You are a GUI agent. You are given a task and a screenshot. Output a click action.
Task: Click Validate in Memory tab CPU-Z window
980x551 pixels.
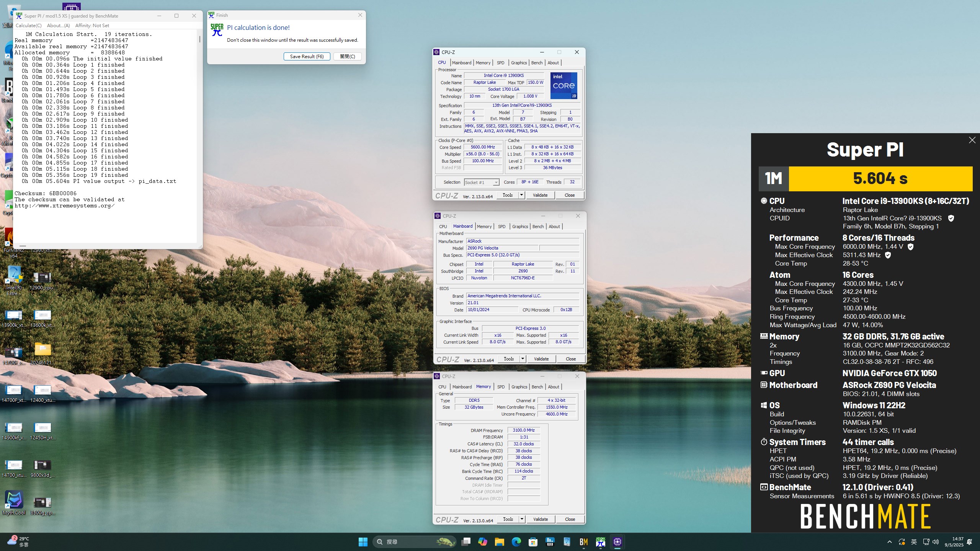(x=541, y=519)
